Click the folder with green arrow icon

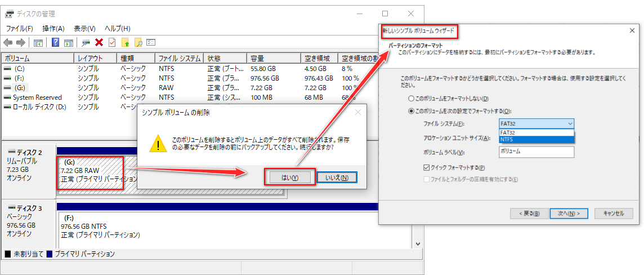126,42
